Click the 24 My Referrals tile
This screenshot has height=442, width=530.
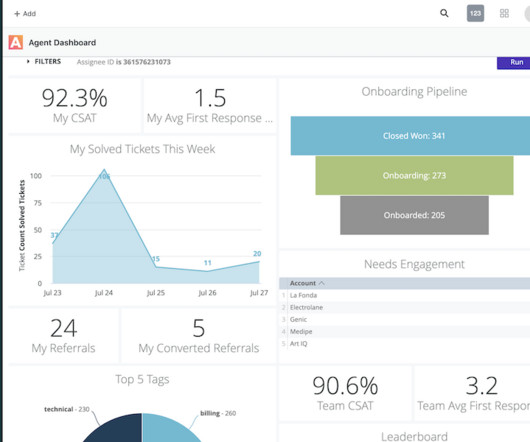click(64, 336)
